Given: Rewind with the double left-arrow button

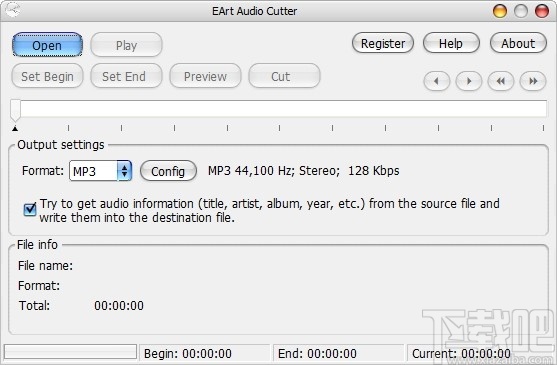Looking at the screenshot, I should coord(501,81).
